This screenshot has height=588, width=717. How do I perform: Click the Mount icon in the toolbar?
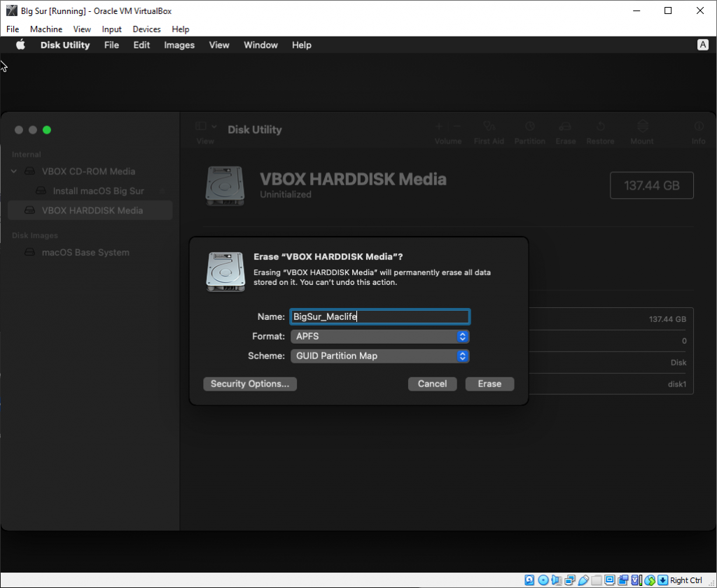[641, 132]
